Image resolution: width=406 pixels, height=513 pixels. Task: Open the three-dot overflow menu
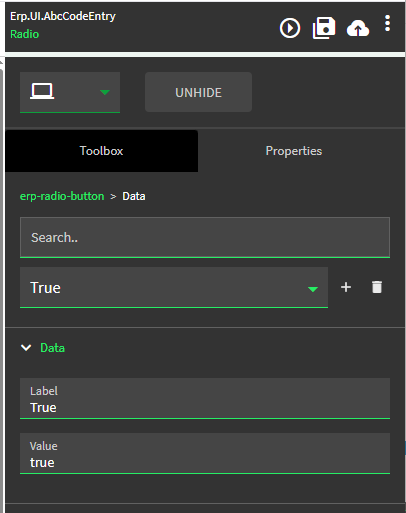[387, 23]
